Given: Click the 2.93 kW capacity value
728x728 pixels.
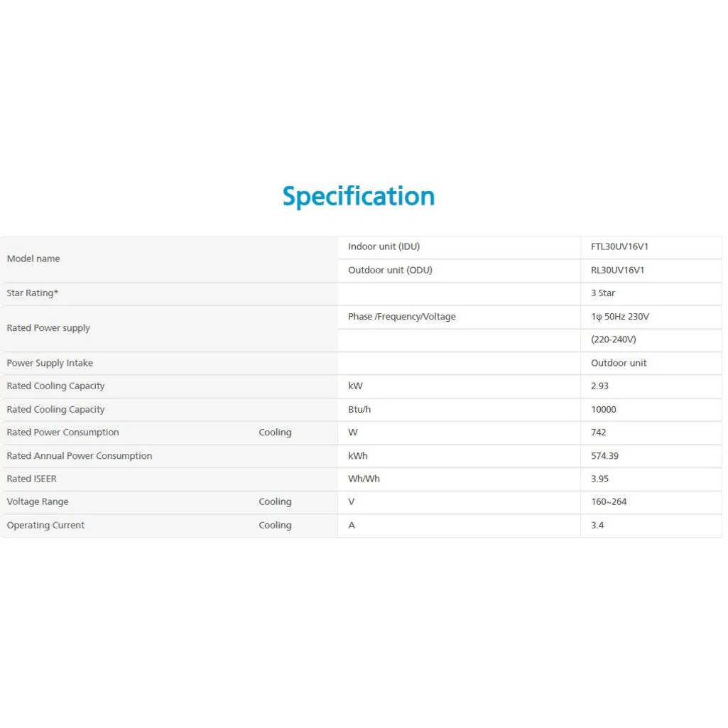Looking at the screenshot, I should point(599,386).
